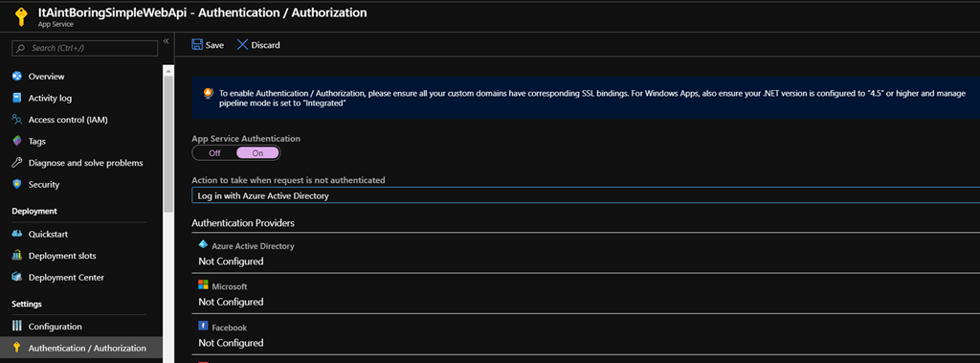Click the Microsoft four-color logo icon
980x363 pixels.
pos(203,285)
